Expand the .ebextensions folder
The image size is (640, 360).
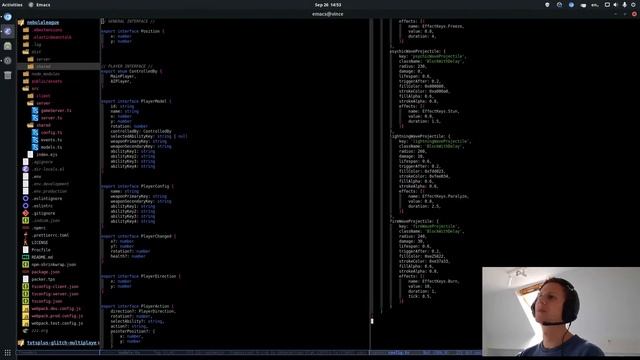(x=25, y=30)
